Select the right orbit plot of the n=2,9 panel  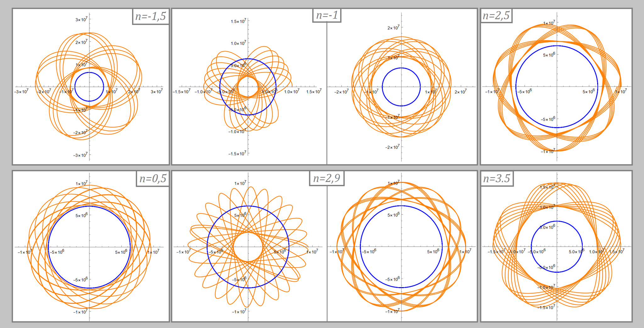[x=401, y=247]
